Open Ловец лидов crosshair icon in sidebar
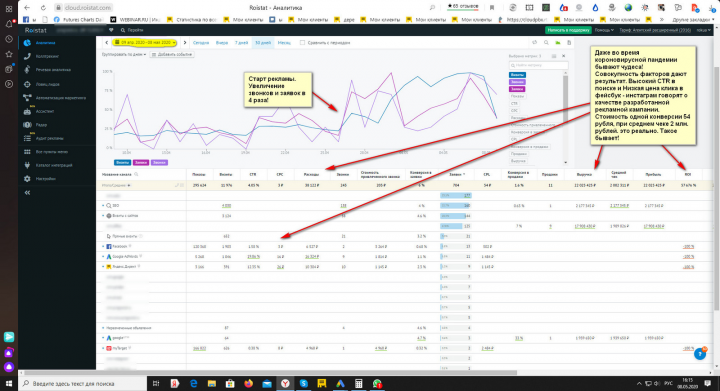 point(27,84)
